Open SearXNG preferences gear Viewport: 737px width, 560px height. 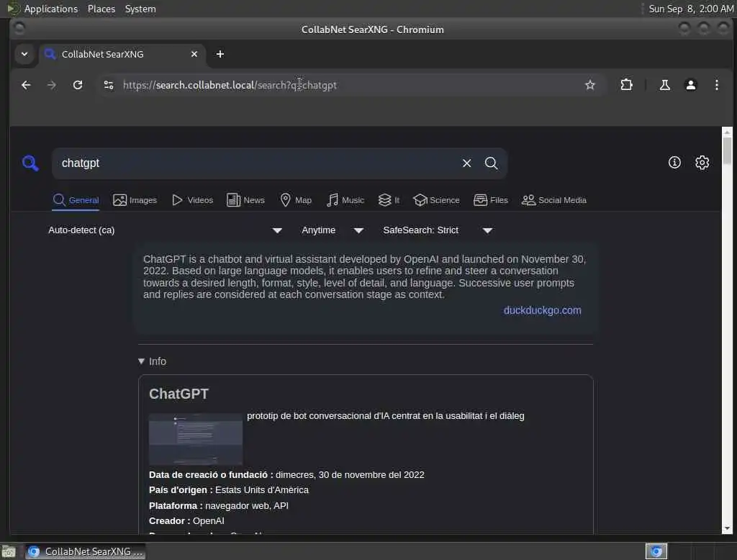point(702,163)
